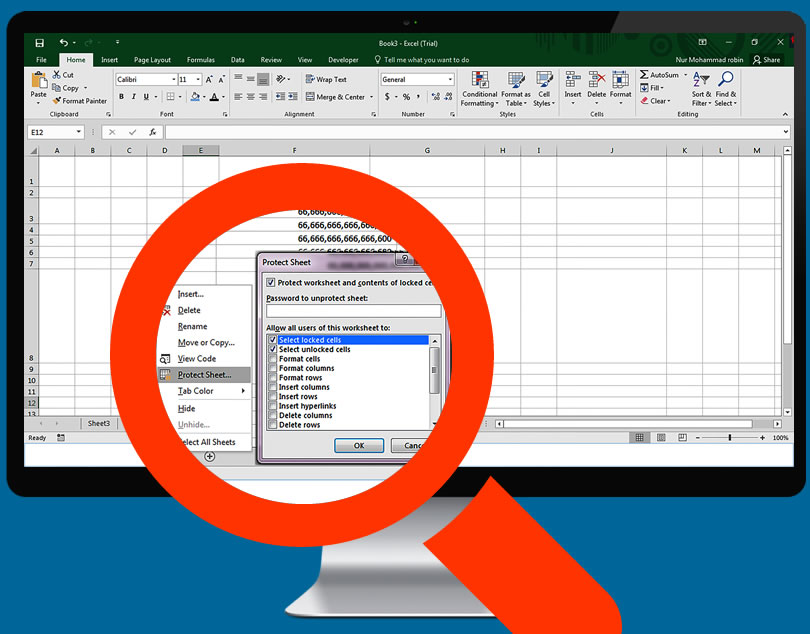Apply bold formatting in Font group
The image size is (810, 634).
pos(121,97)
